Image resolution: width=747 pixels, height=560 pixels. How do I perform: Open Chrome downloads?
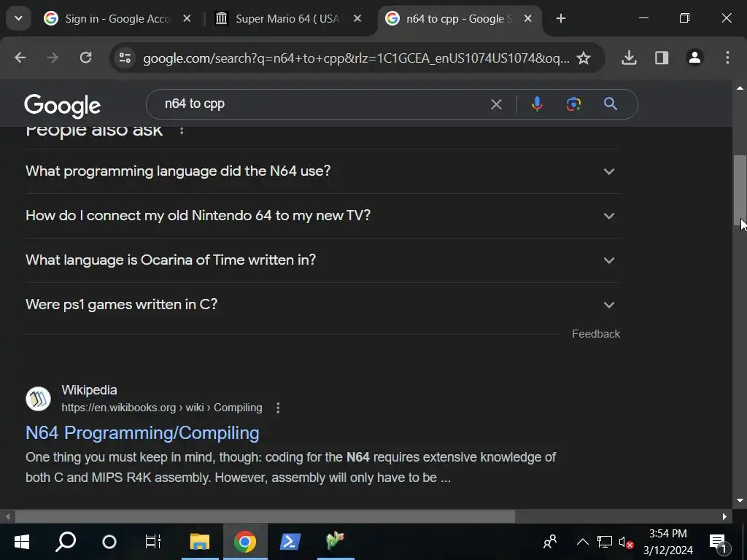pos(629,58)
